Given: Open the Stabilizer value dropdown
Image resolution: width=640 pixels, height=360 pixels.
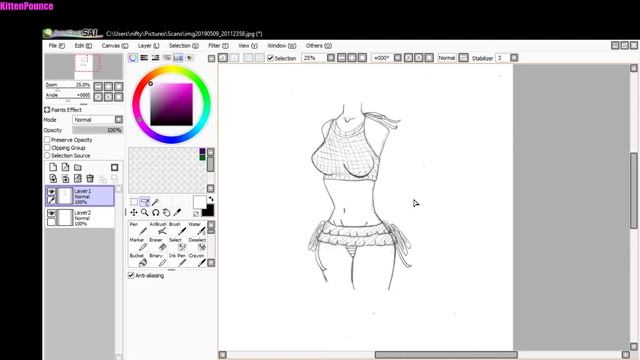Looking at the screenshot, I should (x=514, y=58).
